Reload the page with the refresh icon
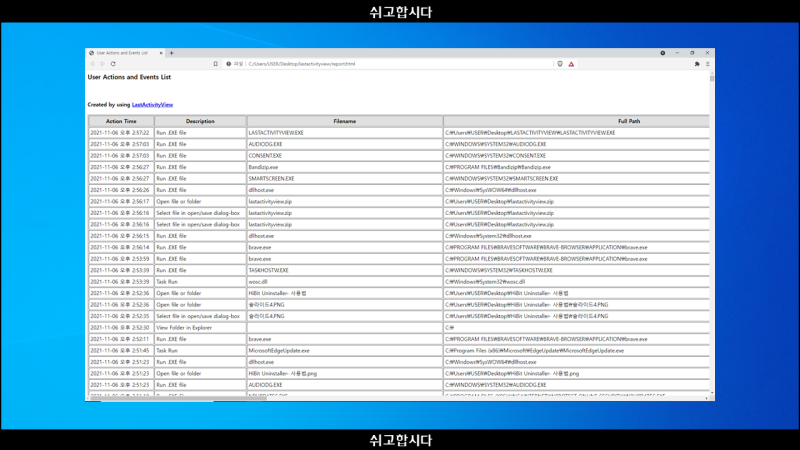The image size is (800, 450). tap(113, 64)
